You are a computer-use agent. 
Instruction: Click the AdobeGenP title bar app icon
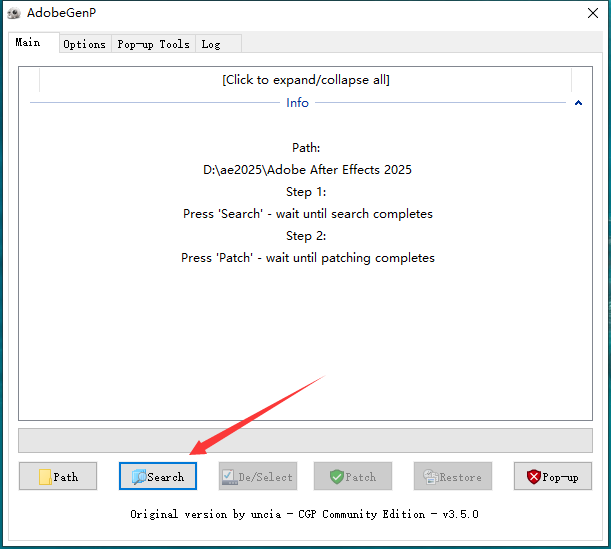(x=14, y=13)
